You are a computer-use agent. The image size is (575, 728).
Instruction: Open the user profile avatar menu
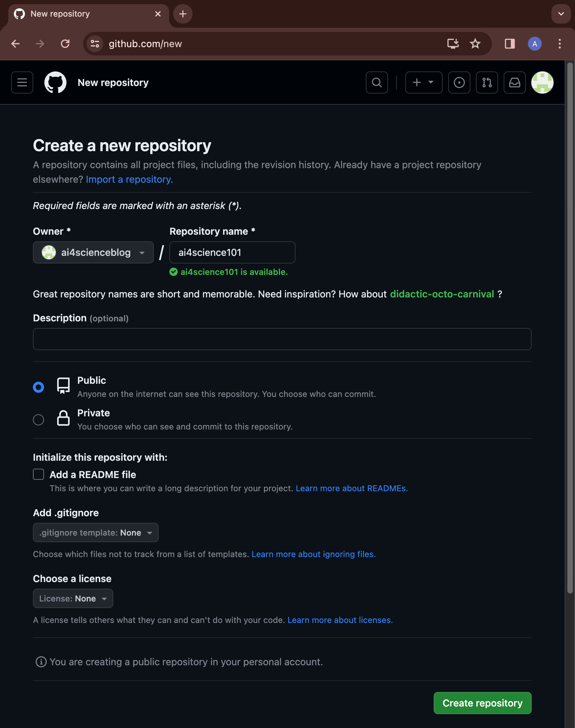542,83
